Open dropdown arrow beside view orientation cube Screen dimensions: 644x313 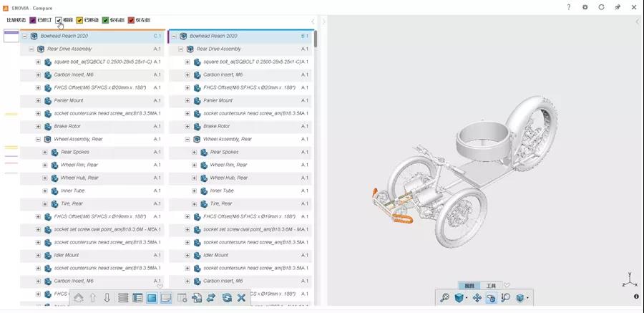coord(467,298)
